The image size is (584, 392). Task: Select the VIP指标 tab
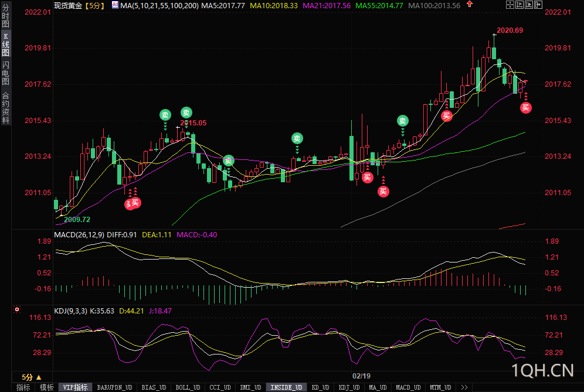click(x=75, y=387)
